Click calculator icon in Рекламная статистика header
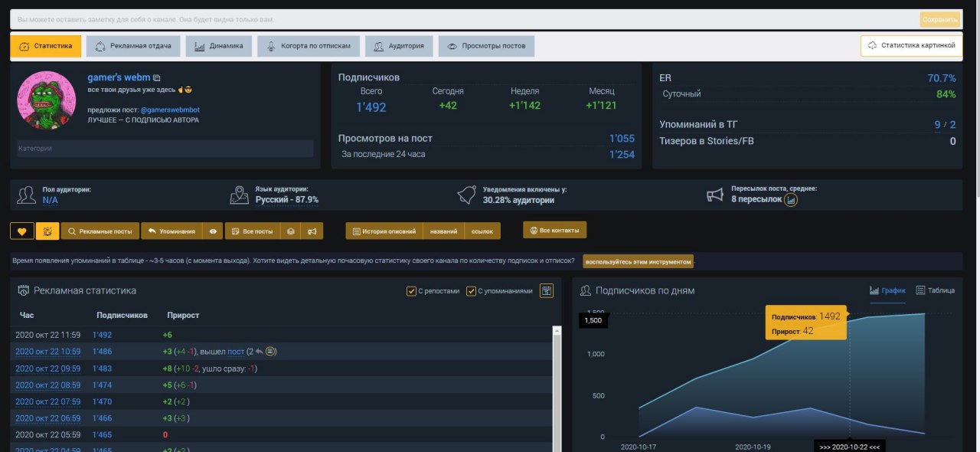 click(x=546, y=291)
